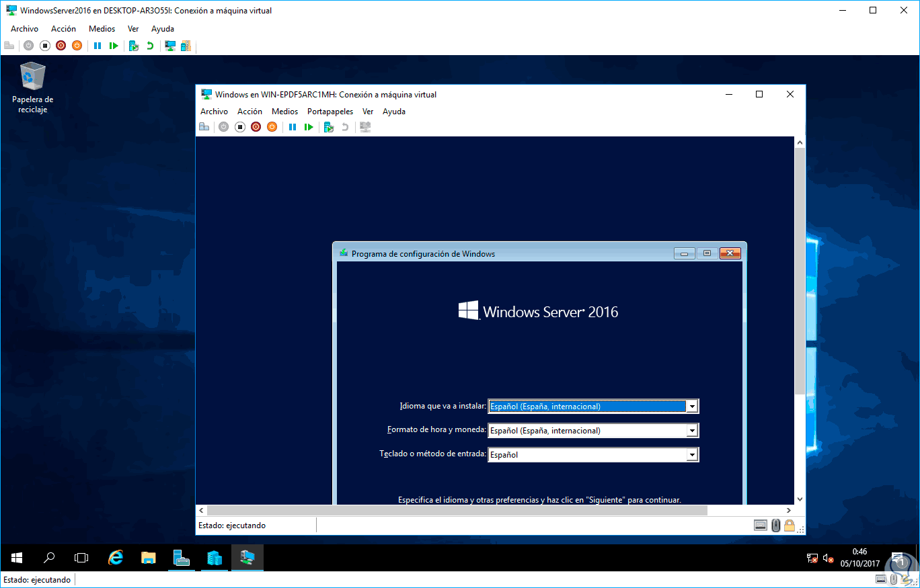The image size is (920, 588).
Task: Click red Shut Down icon in inner Windows VM toolbar
Action: [x=256, y=127]
